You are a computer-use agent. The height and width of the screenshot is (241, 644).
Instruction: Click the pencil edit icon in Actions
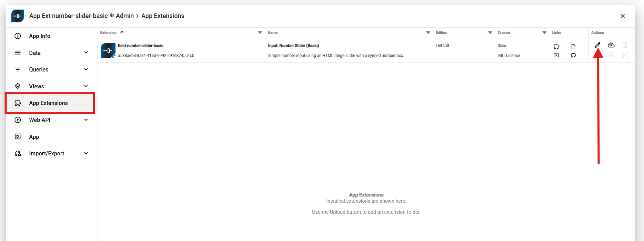[x=597, y=45]
